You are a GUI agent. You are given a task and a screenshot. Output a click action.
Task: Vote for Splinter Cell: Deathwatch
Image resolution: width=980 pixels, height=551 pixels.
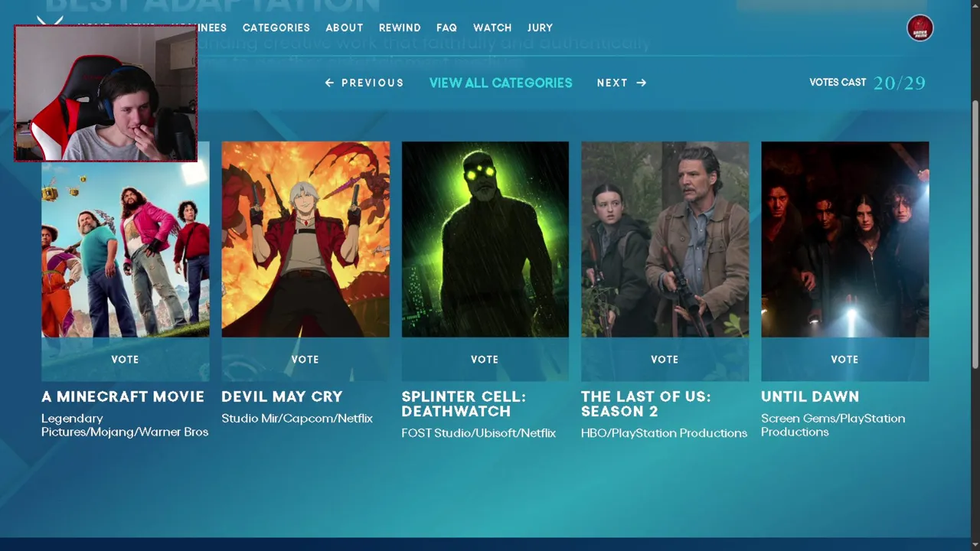[485, 359]
